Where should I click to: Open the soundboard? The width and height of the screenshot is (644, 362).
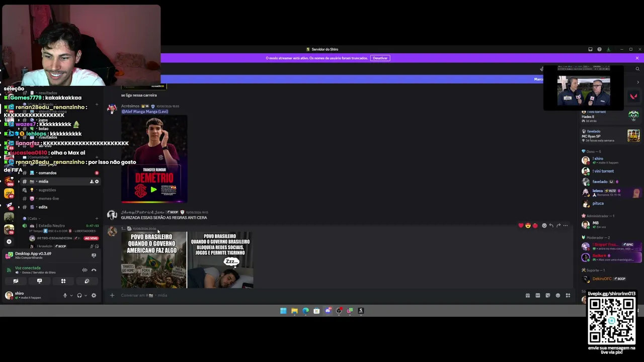87,281
